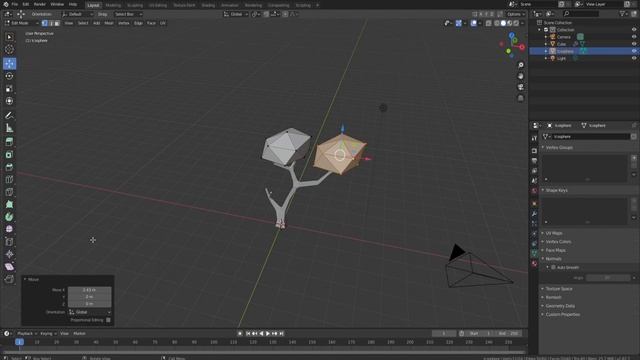Activate the Spin tool

[x=9, y=217]
